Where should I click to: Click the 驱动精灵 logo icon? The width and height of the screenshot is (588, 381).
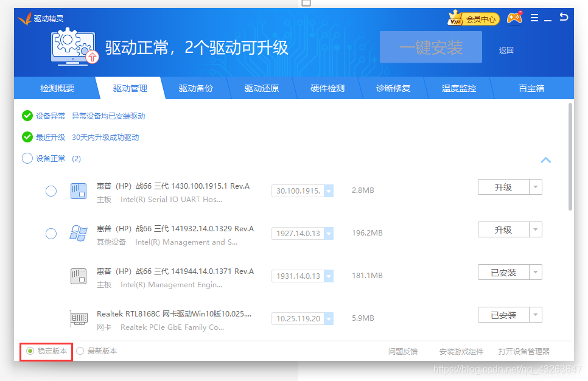click(24, 18)
